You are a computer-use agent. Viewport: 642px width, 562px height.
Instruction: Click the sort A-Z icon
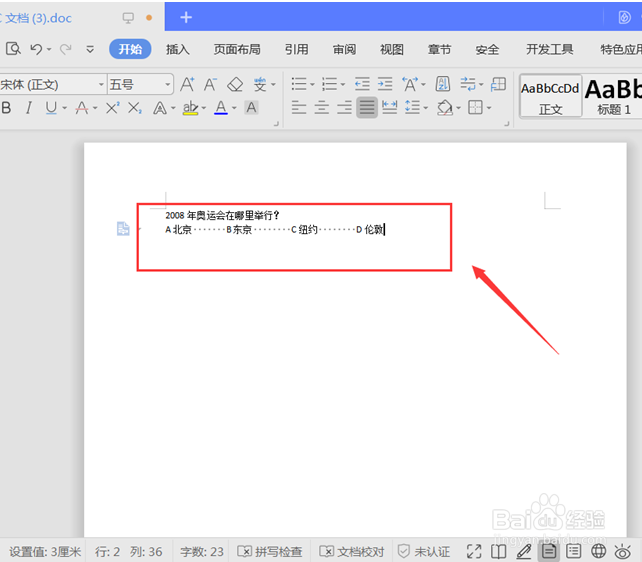coord(443,84)
